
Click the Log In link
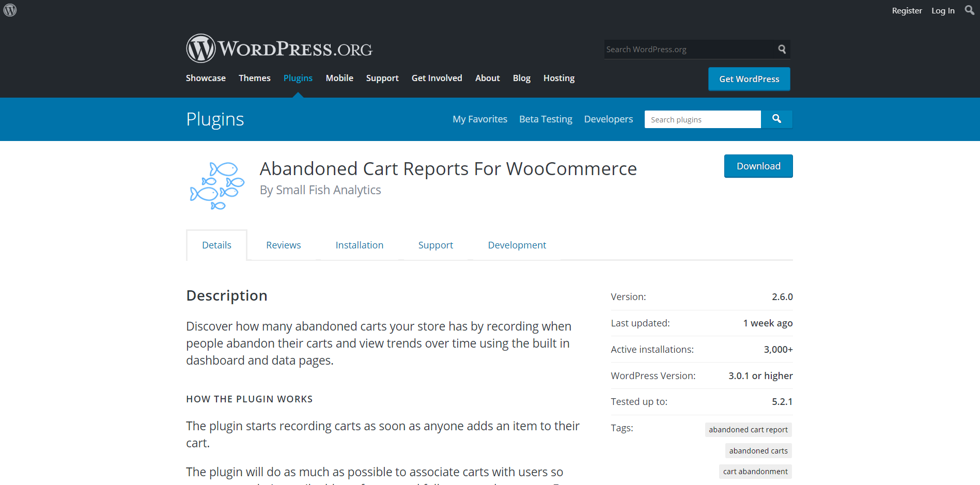[943, 11]
